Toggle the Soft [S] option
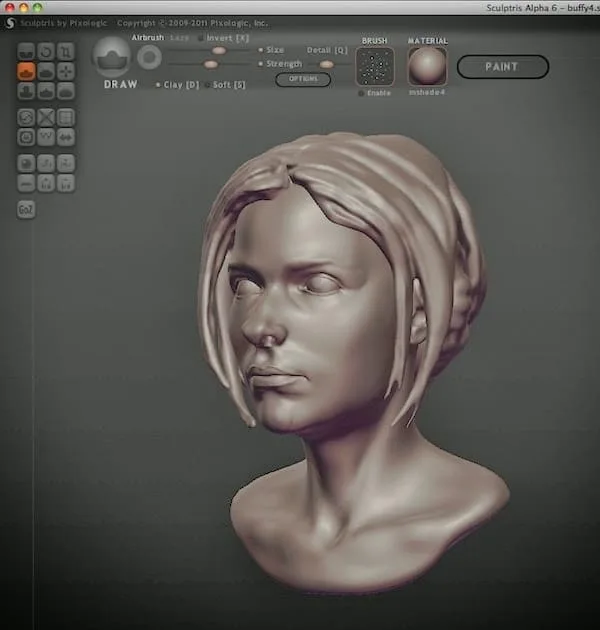Image resolution: width=600 pixels, height=630 pixels. [225, 85]
